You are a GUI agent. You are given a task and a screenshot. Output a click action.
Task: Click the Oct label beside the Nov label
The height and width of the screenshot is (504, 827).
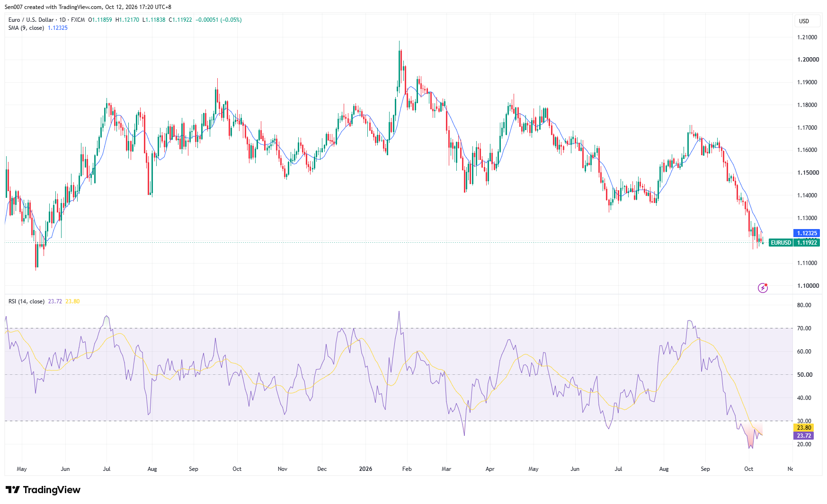[237, 469]
